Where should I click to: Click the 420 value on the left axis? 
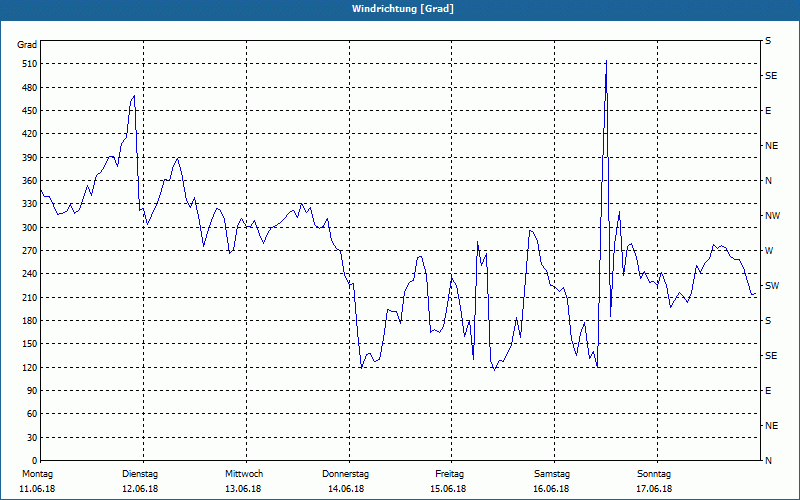[30, 134]
